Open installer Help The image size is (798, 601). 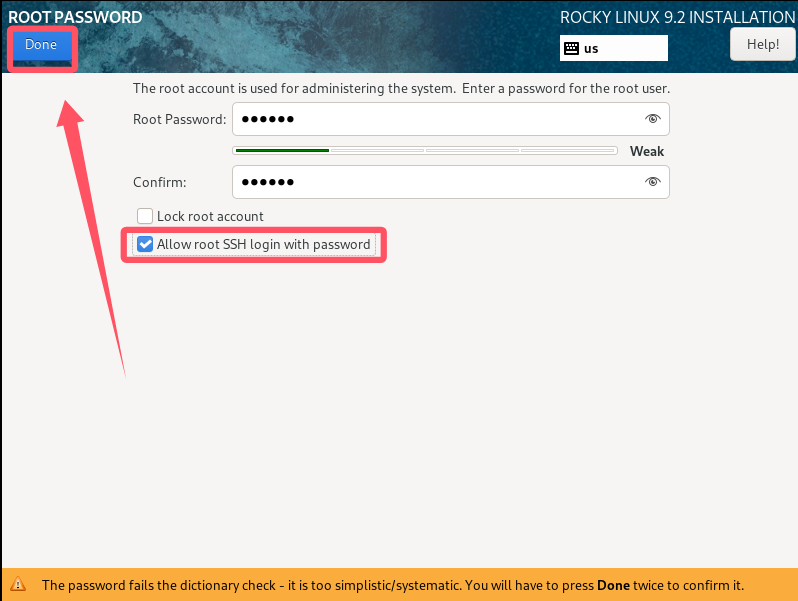(762, 44)
